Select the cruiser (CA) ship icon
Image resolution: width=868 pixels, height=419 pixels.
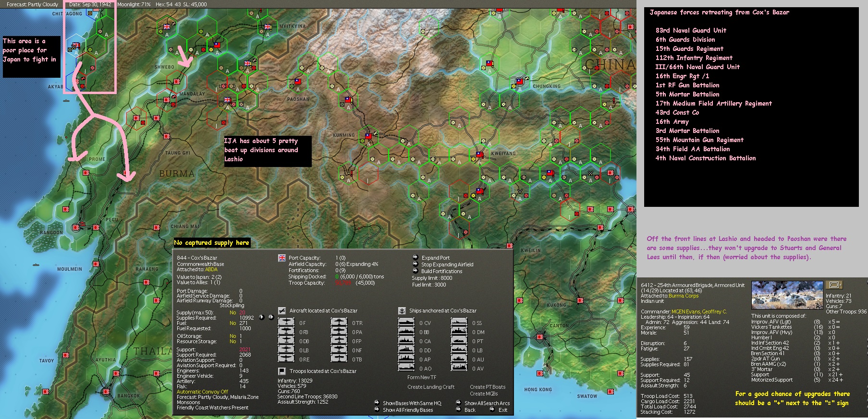[x=406, y=341]
